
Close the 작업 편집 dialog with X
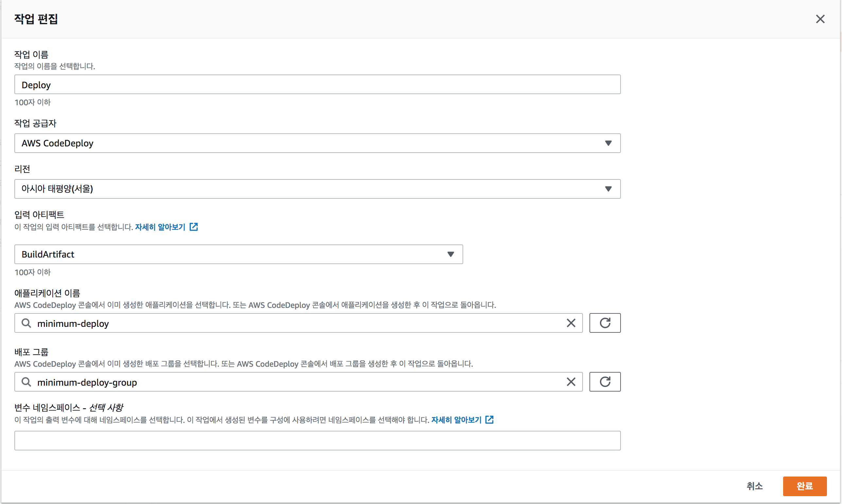point(820,19)
